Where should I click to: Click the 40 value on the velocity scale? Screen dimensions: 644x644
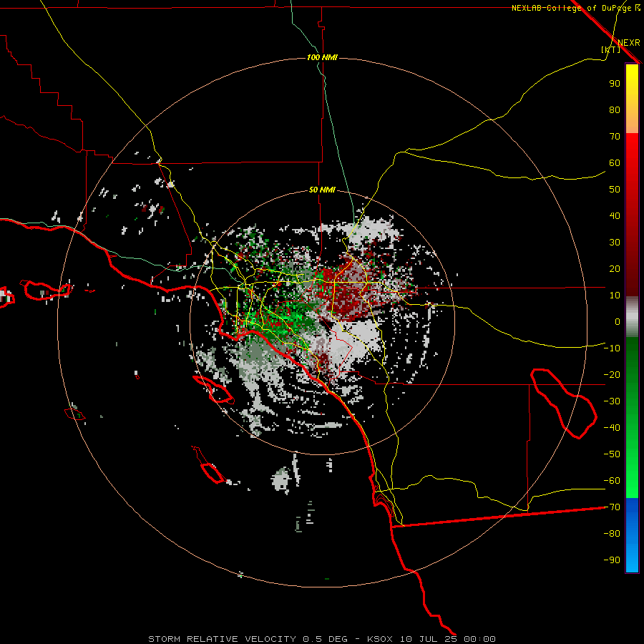[615, 216]
